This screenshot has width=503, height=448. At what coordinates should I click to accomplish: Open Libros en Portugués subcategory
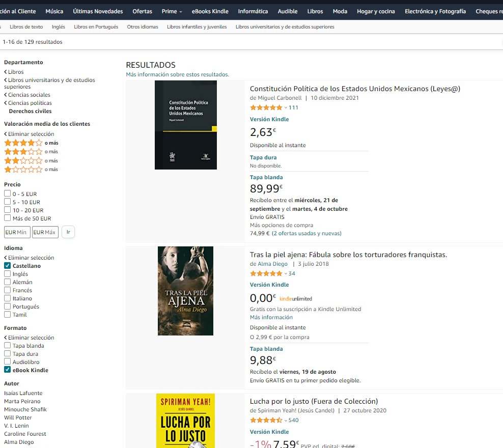pyautogui.click(x=96, y=27)
